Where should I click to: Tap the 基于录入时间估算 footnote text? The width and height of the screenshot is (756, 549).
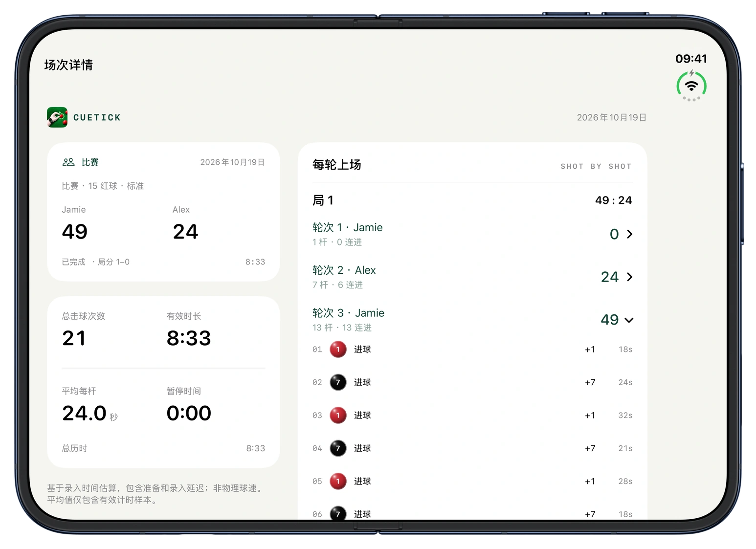click(x=156, y=494)
